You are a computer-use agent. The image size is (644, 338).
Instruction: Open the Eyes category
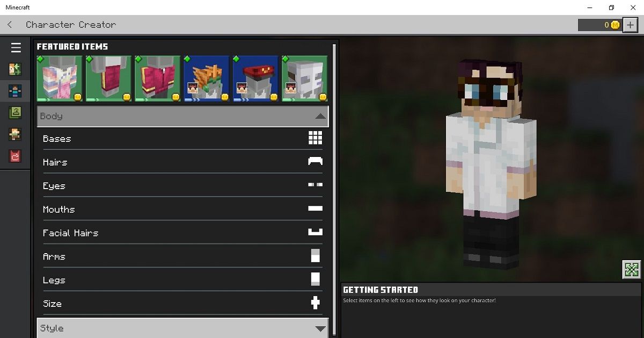182,185
